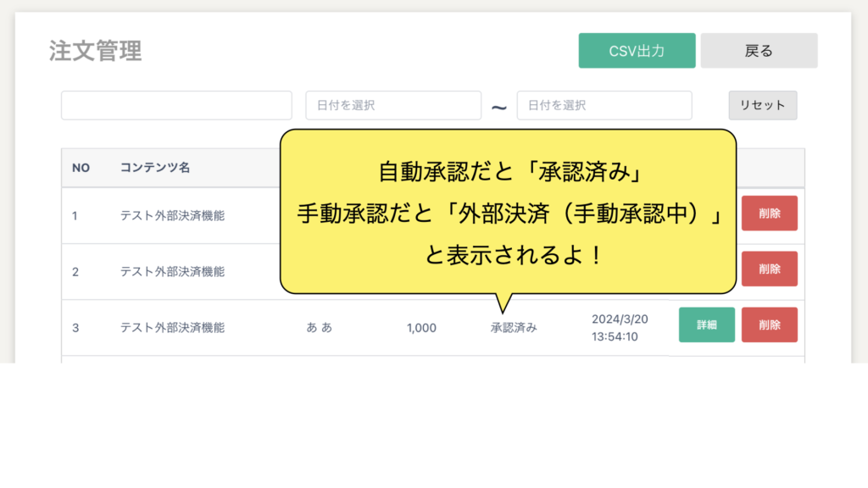Click the 注文管理 page title
Screen dimensions: 868x488
point(95,51)
